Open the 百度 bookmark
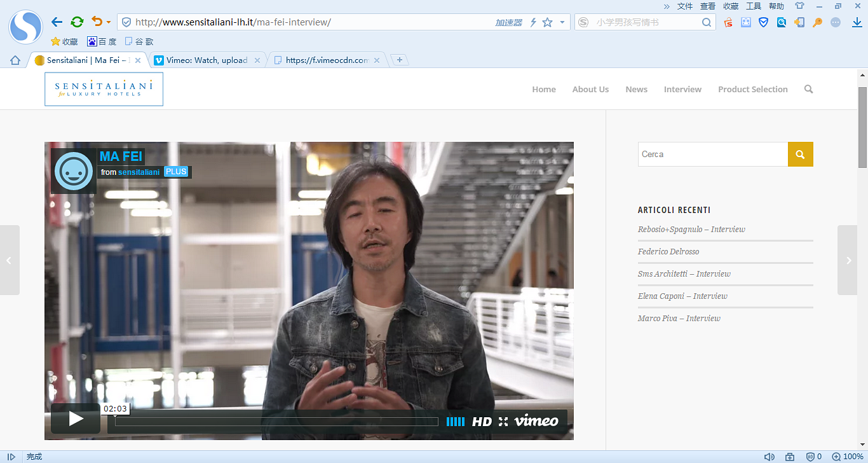This screenshot has width=868, height=463. coord(102,42)
